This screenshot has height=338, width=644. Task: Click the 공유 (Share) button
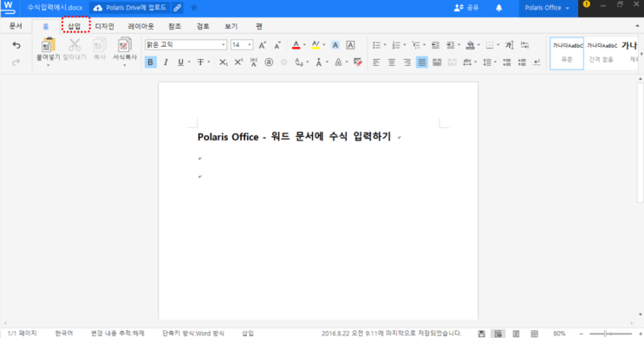pyautogui.click(x=466, y=8)
